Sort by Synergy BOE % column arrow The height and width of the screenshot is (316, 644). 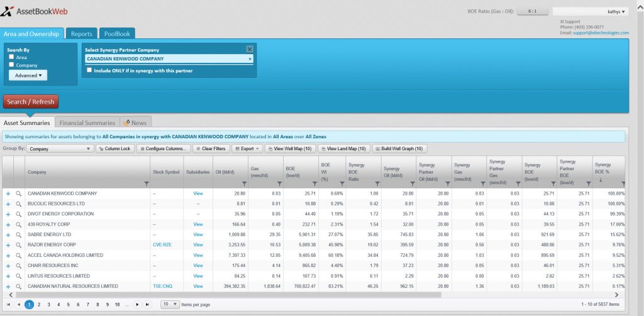point(601,180)
